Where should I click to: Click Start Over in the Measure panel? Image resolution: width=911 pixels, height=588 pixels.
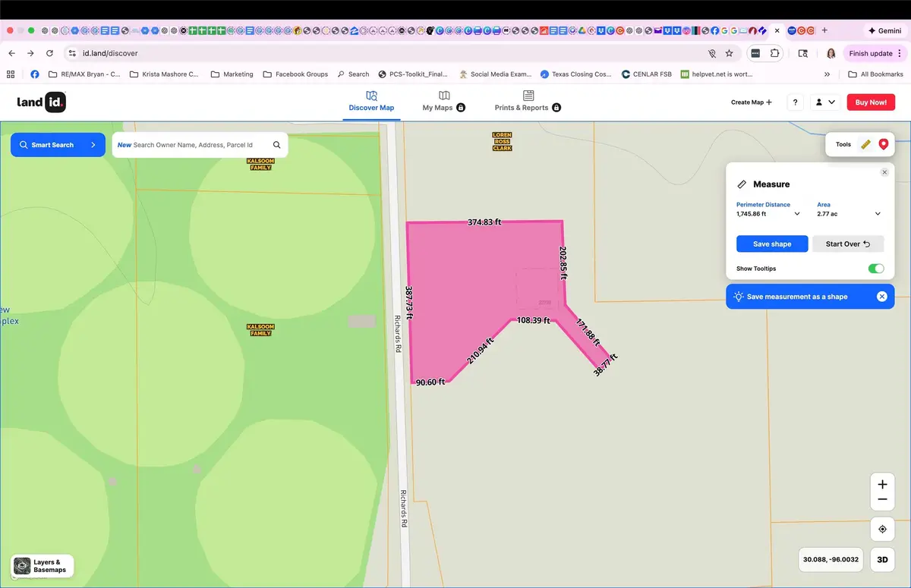(848, 244)
